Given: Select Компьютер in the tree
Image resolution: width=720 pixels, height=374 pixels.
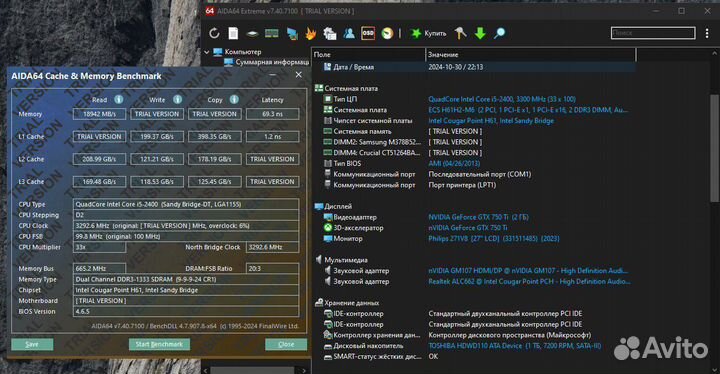Looking at the screenshot, I should click(x=242, y=52).
